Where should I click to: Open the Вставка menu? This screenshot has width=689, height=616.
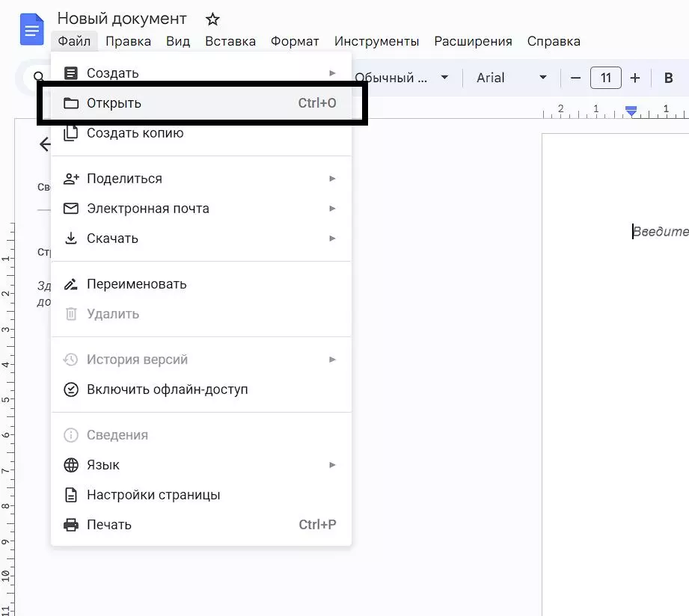pyautogui.click(x=230, y=41)
